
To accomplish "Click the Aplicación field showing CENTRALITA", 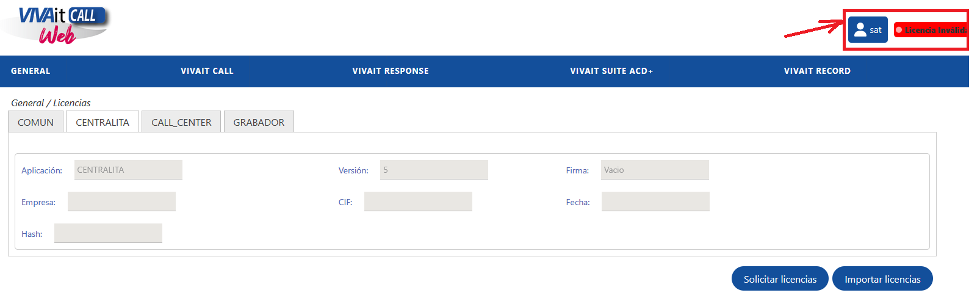I will pos(128,170).
